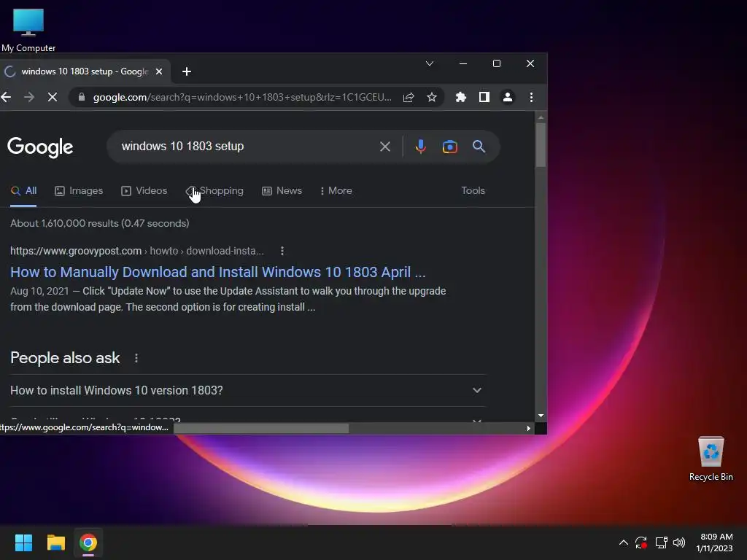Click the vertical scrollbar thumb
This screenshot has width=747, height=560.
[x=541, y=145]
